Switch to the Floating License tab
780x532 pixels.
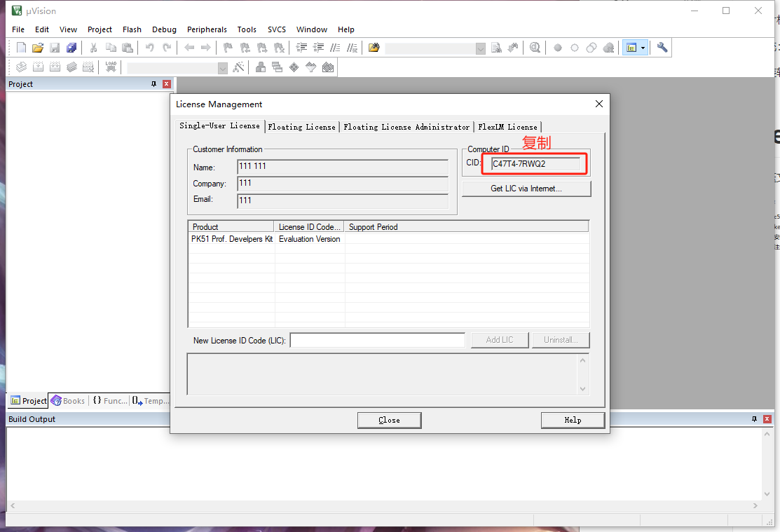pyautogui.click(x=302, y=127)
